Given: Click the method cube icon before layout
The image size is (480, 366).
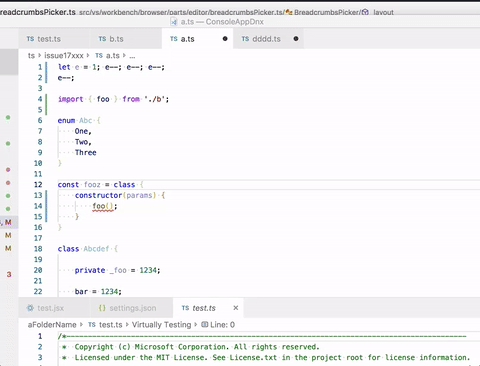Looking at the screenshot, I should click(x=365, y=12).
